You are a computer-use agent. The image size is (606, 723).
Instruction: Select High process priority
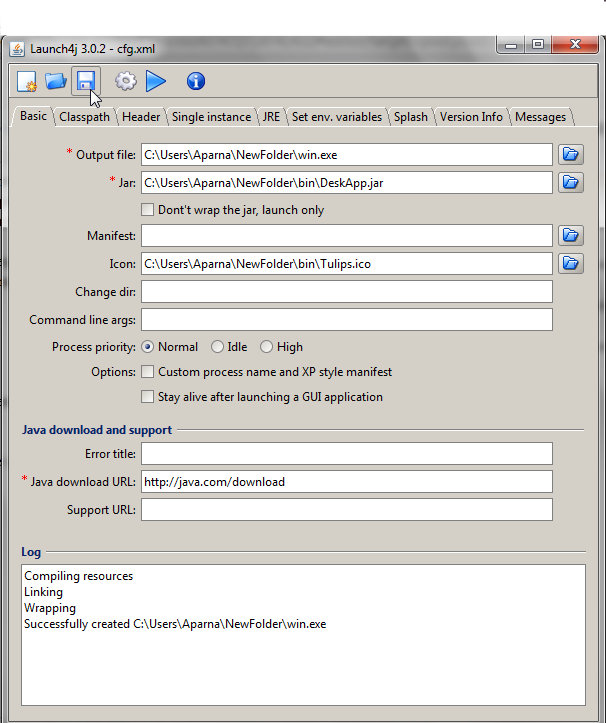[266, 347]
